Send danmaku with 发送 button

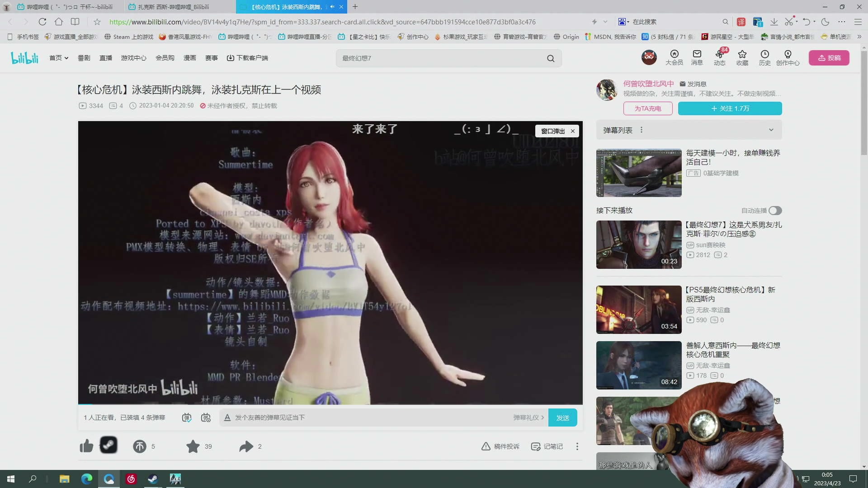(562, 418)
